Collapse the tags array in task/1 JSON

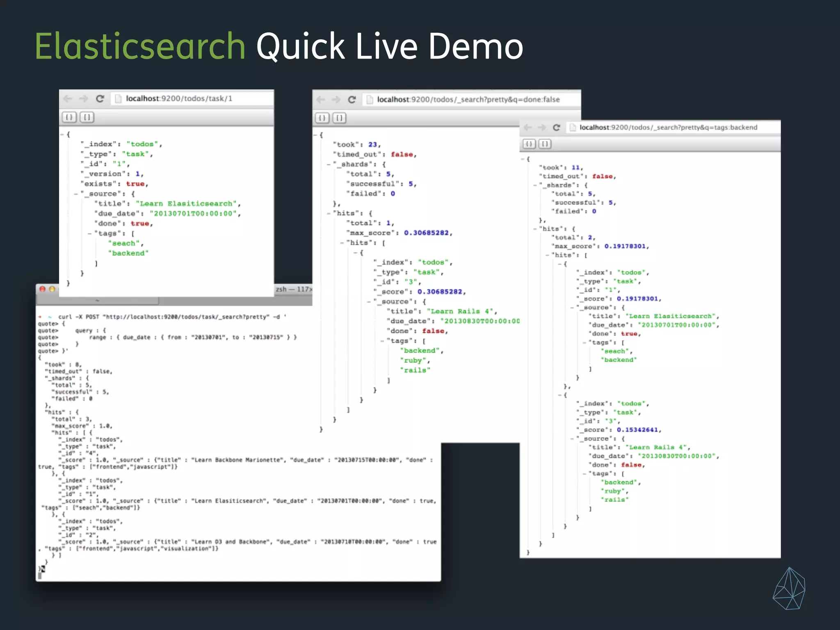tap(89, 233)
